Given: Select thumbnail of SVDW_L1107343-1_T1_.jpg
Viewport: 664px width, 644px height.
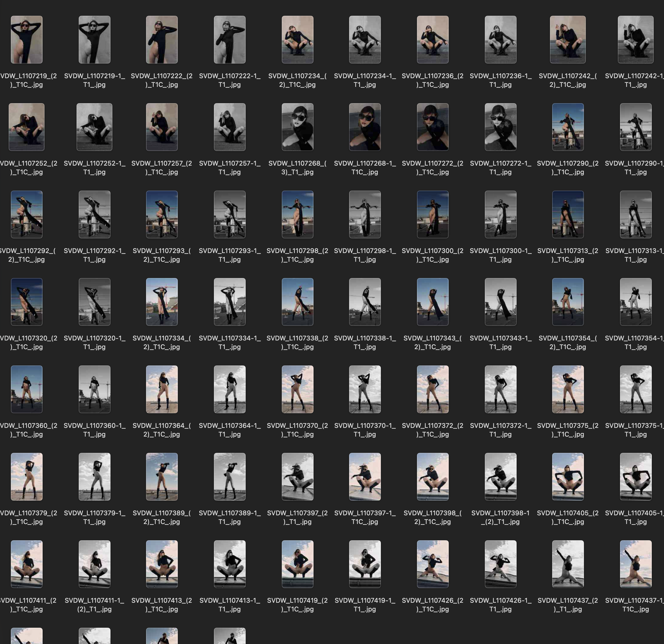Looking at the screenshot, I should (x=501, y=302).
